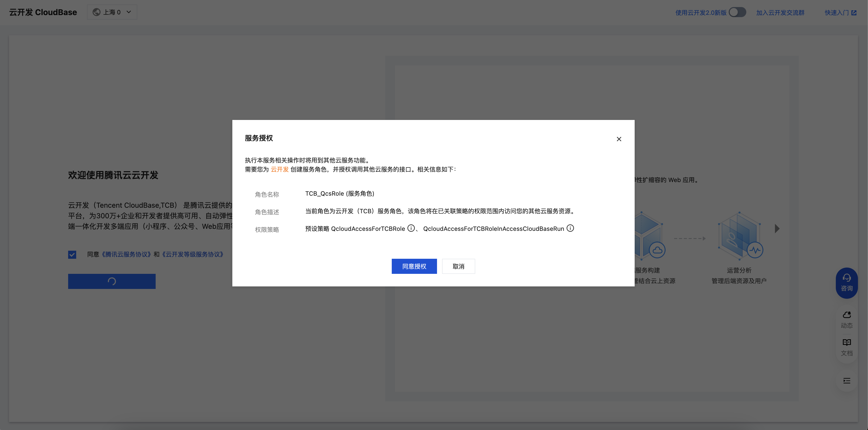Uncheck the service agreement consent checkbox
This screenshot has height=430, width=868.
[x=72, y=254]
